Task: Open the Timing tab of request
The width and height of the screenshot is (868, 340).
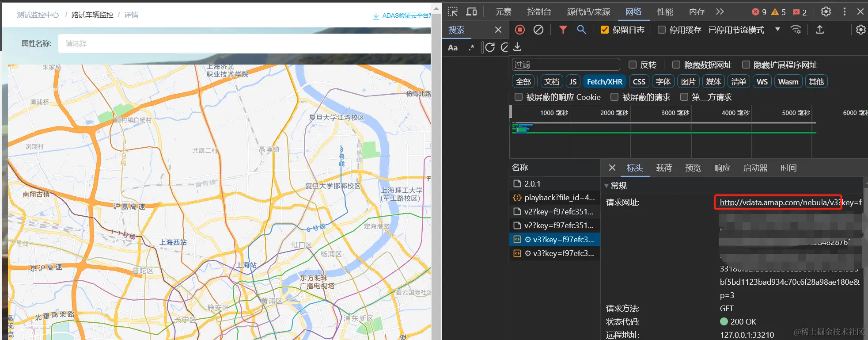Action: pos(788,168)
